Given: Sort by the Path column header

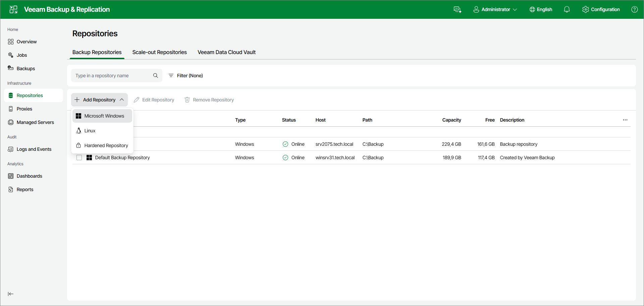Looking at the screenshot, I should pyautogui.click(x=367, y=120).
